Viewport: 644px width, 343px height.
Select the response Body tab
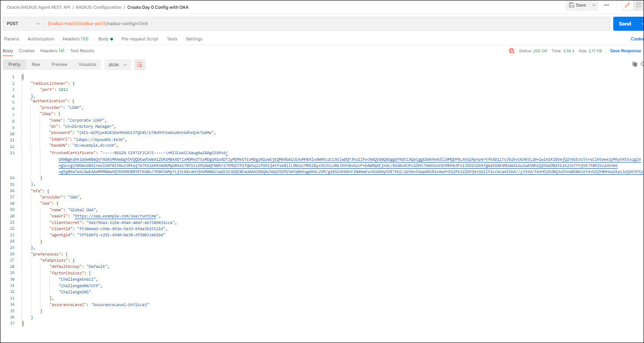8,51
